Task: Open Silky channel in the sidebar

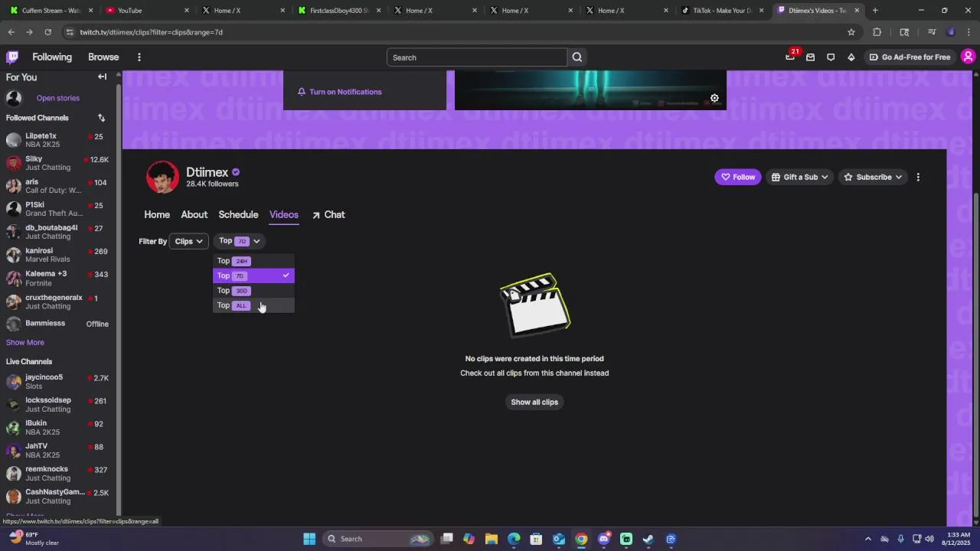Action: tap(58, 163)
